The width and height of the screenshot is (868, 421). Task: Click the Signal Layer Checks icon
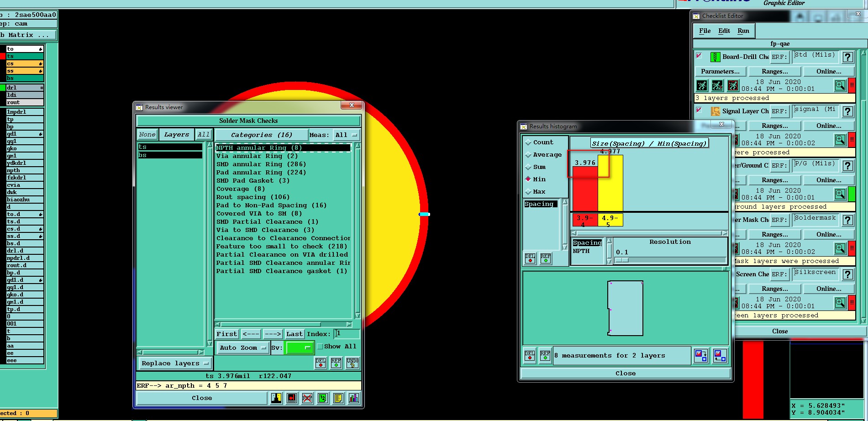715,111
